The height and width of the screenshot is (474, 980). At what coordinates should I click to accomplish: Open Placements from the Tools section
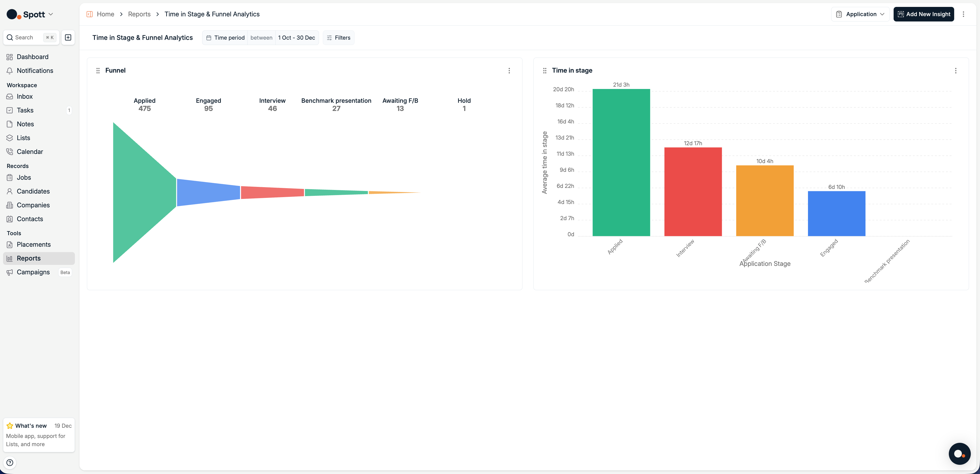[x=33, y=245]
